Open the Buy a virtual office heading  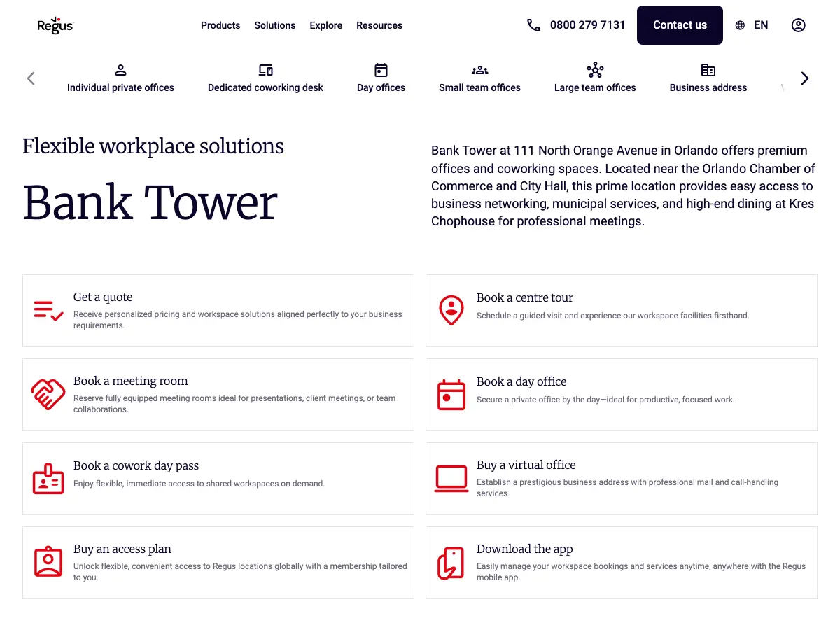point(526,465)
